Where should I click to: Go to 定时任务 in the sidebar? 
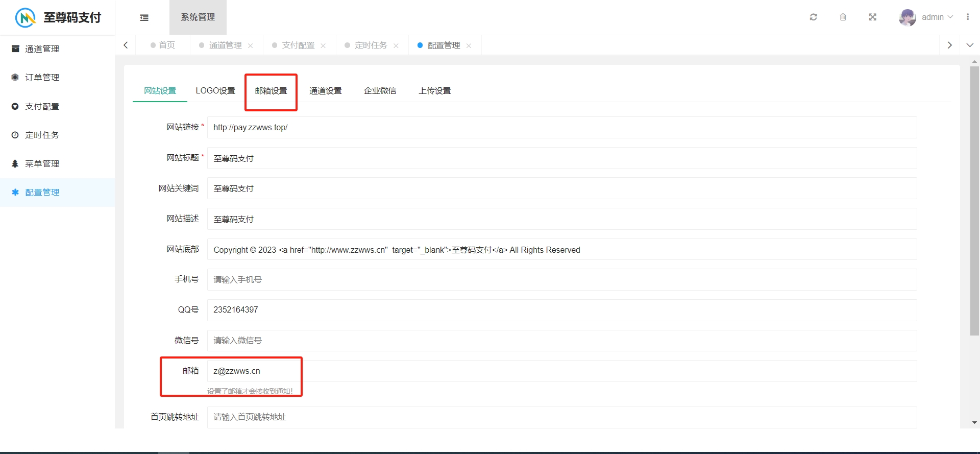(42, 135)
